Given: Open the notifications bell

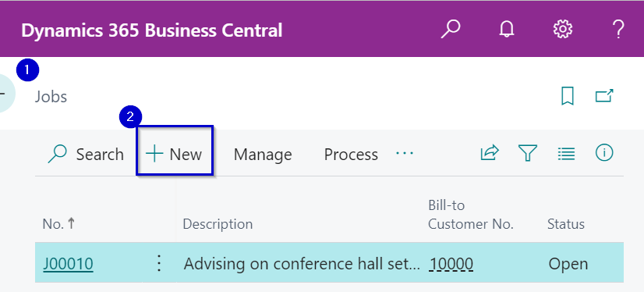Looking at the screenshot, I should click(507, 30).
